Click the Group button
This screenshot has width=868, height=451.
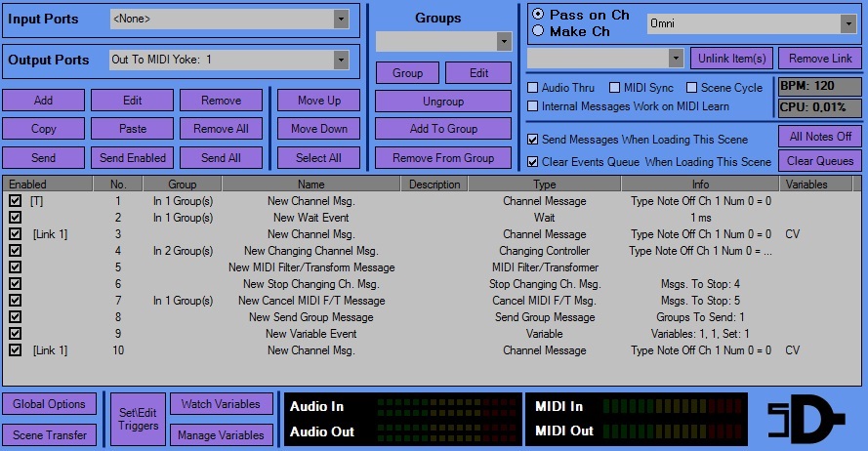tap(407, 72)
